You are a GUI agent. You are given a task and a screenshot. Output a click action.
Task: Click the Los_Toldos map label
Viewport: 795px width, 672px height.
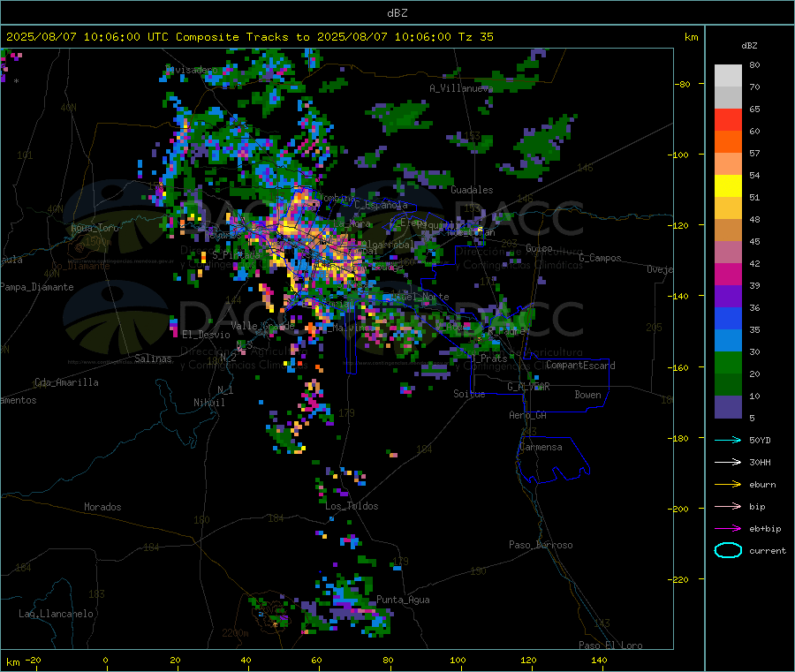[x=352, y=506]
